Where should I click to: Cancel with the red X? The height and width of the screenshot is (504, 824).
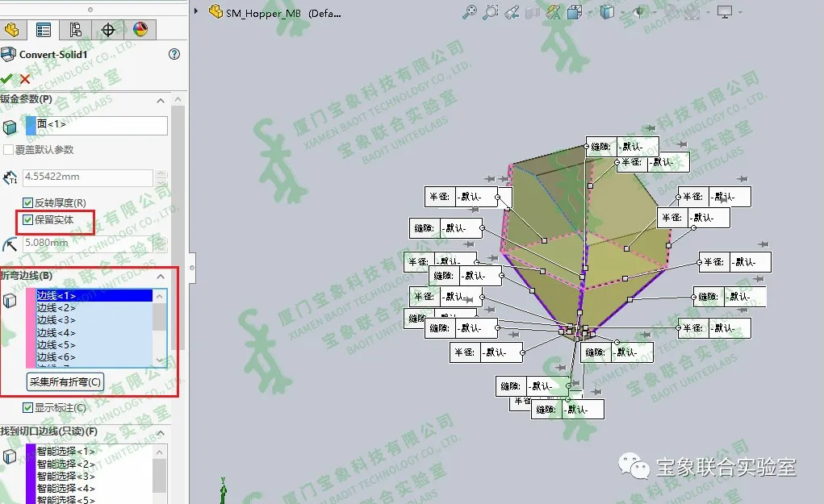pos(25,79)
